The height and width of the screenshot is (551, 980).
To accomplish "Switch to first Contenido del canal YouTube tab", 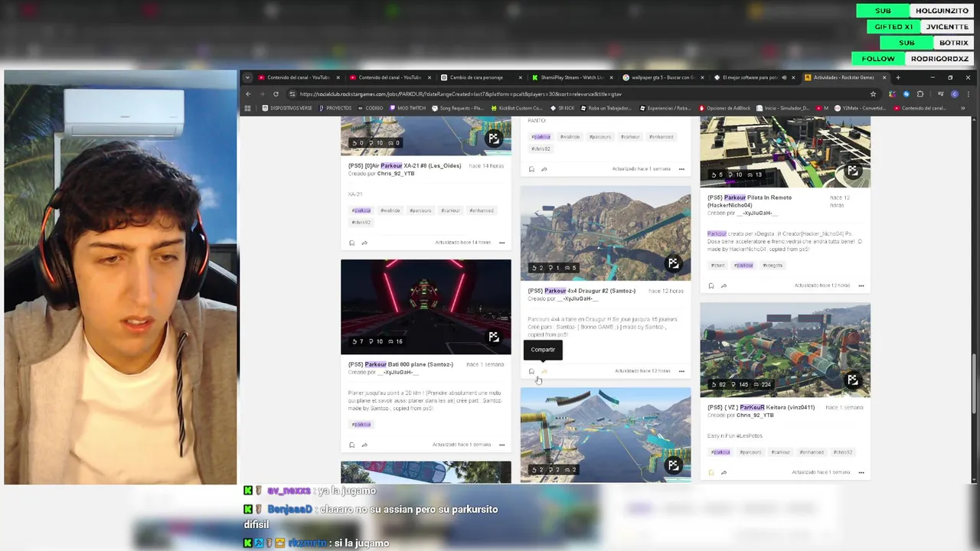I will (x=299, y=77).
